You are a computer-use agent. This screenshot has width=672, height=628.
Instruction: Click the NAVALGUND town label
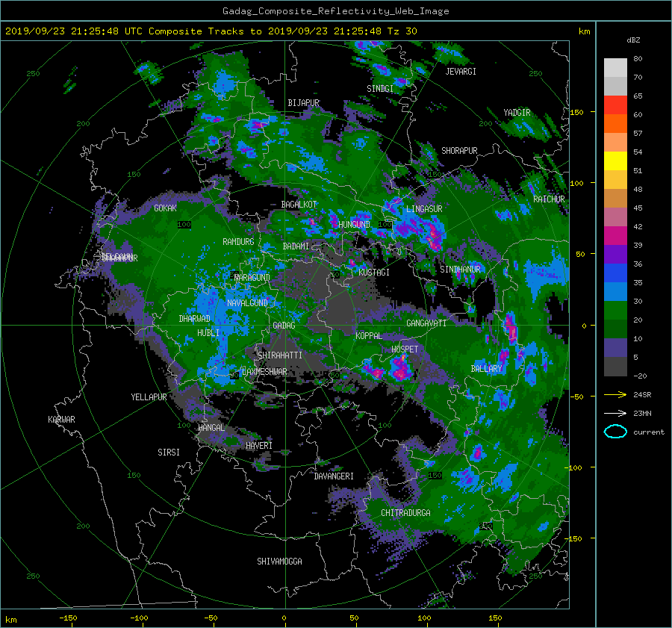coord(247,303)
